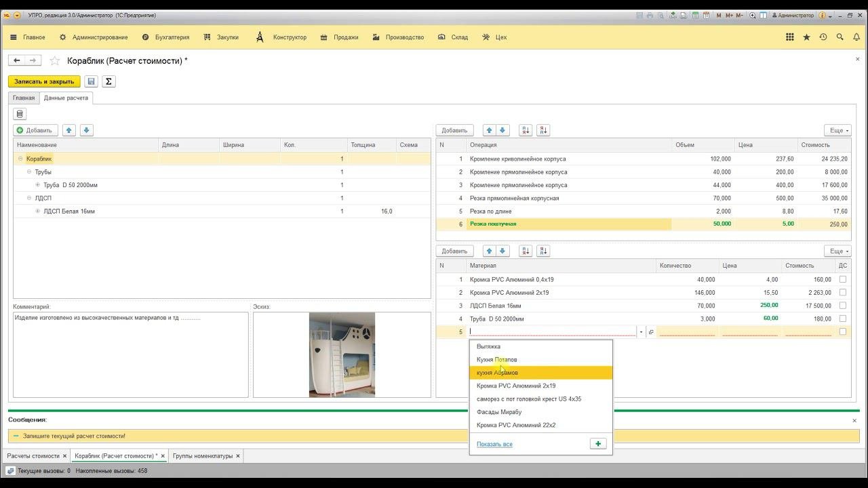Toggle ДС checkbox for ЛДСП Белая 16мм row
This screenshot has width=868, height=488.
(842, 306)
